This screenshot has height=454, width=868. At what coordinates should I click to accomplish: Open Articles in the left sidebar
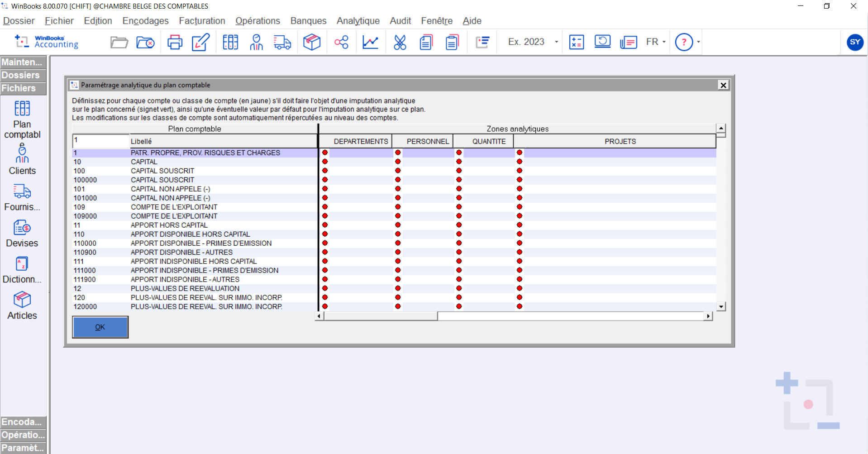[x=22, y=306]
